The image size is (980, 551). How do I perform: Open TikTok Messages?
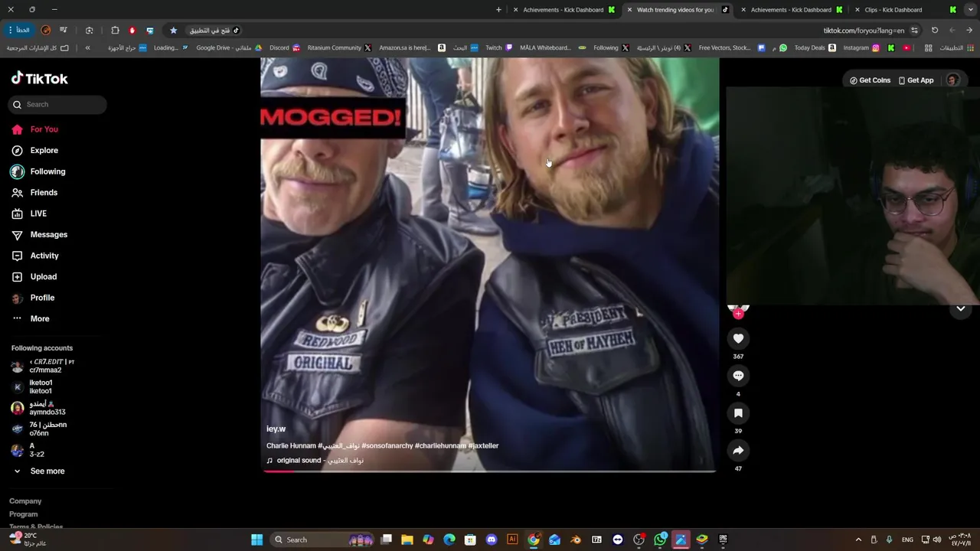click(39, 235)
